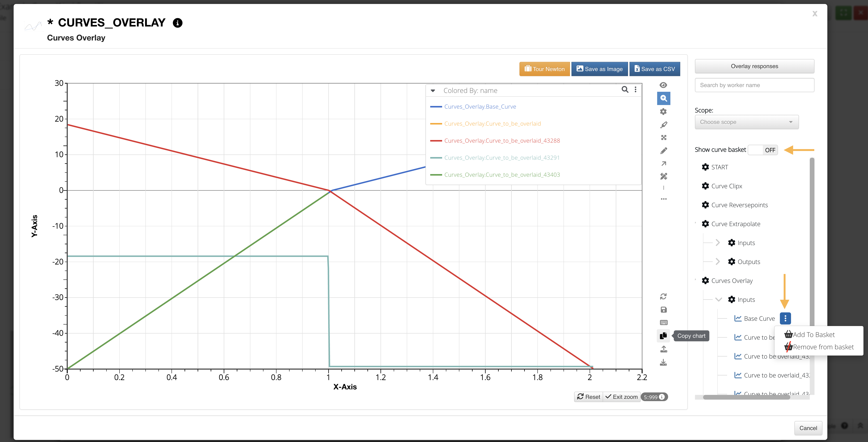The height and width of the screenshot is (442, 868).
Task: Toggle the Show curve basket switch
Action: (x=762, y=150)
